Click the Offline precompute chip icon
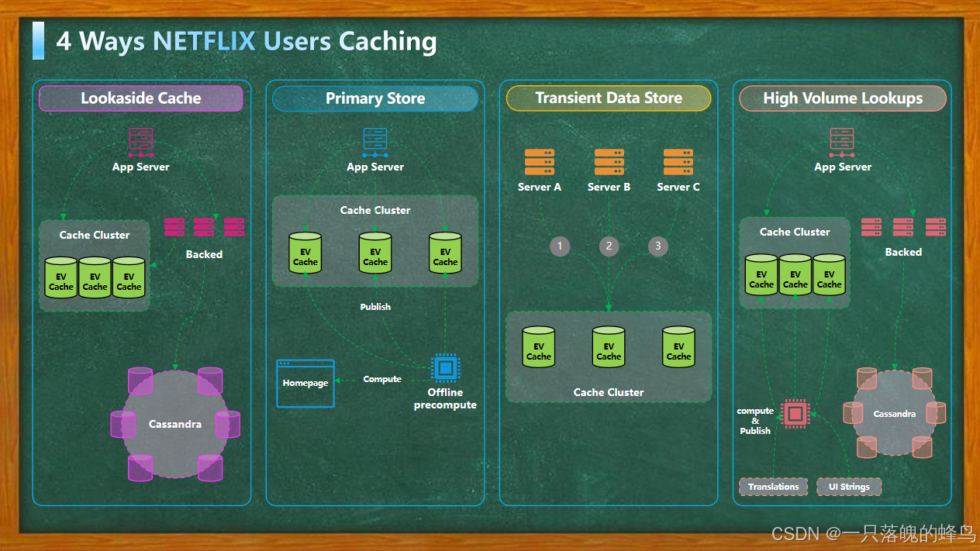 click(445, 370)
